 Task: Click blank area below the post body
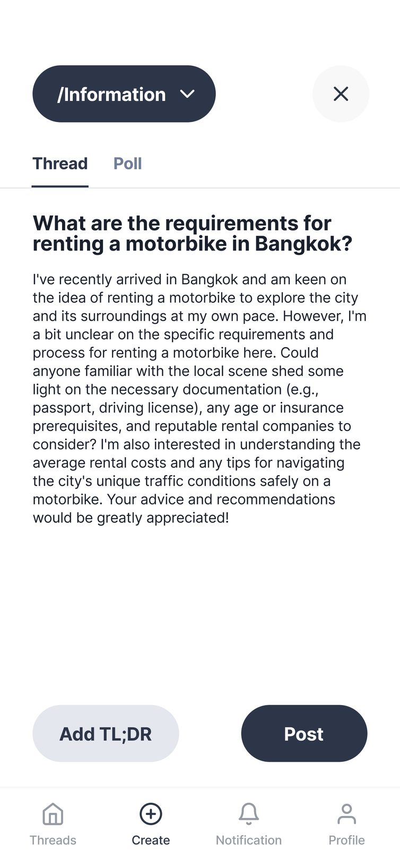(199, 611)
